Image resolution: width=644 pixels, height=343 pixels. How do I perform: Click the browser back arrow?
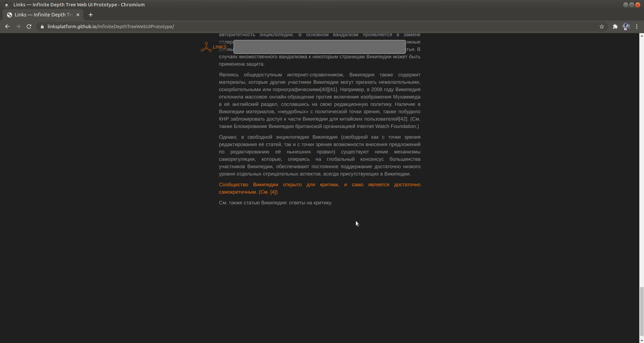click(x=7, y=26)
